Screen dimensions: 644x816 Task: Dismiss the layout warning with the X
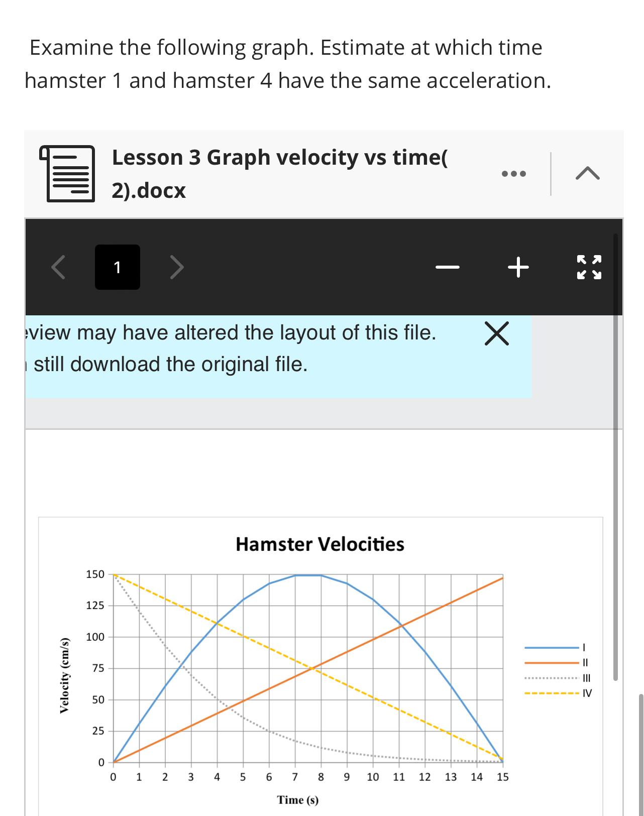(498, 333)
